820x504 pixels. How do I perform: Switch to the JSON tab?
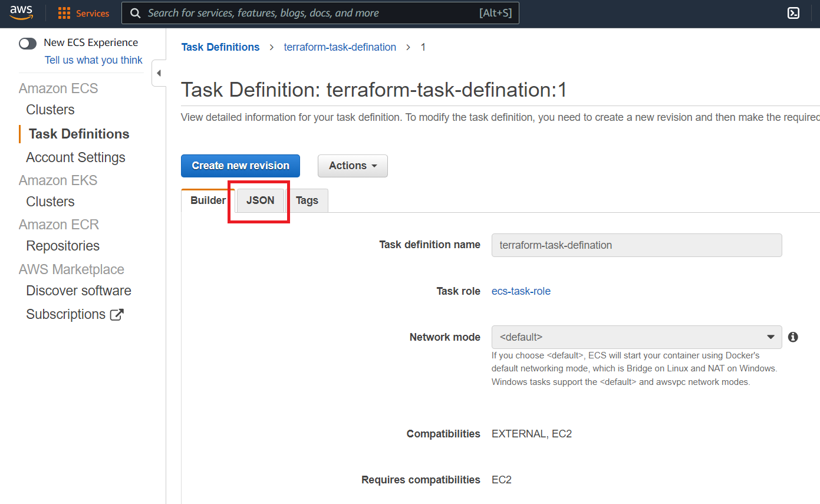point(261,200)
